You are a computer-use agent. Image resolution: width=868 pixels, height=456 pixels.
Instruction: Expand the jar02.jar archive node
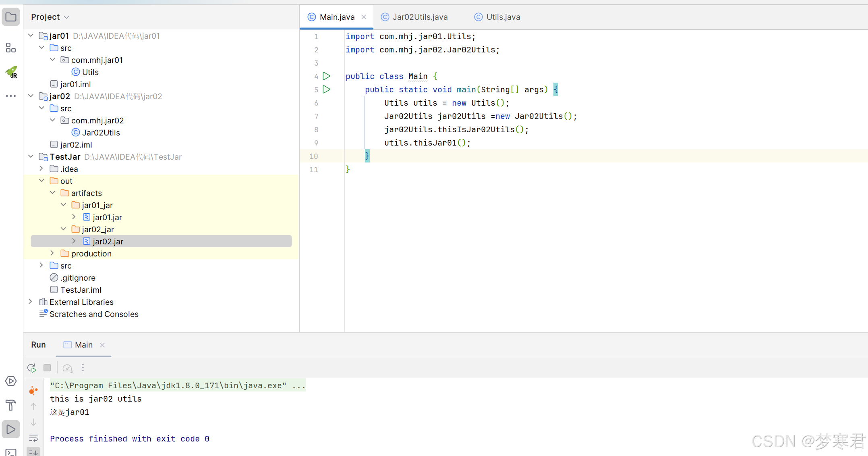point(74,241)
